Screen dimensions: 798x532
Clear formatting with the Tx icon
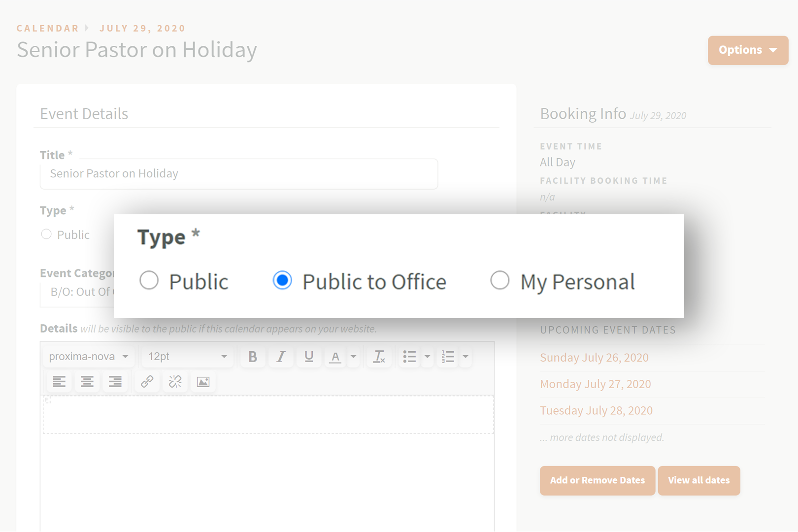(378, 357)
